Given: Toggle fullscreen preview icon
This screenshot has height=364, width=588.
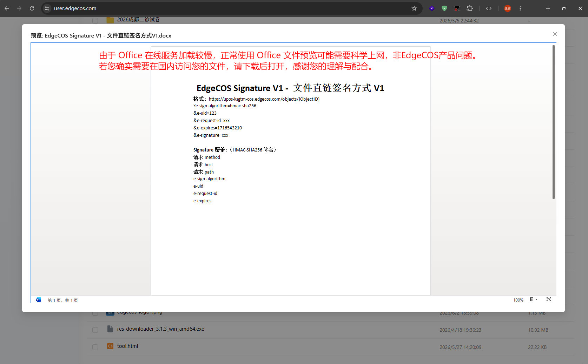Looking at the screenshot, I should coord(549,299).
